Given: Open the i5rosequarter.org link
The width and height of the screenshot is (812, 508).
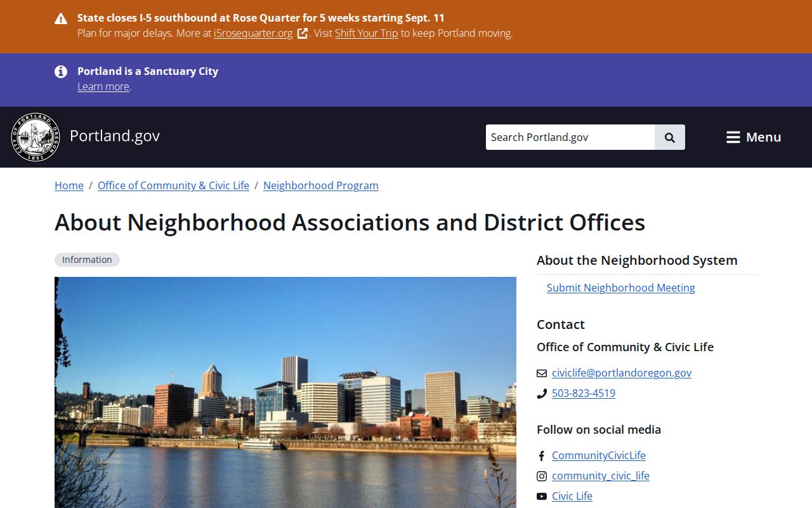Looking at the screenshot, I should [x=253, y=33].
